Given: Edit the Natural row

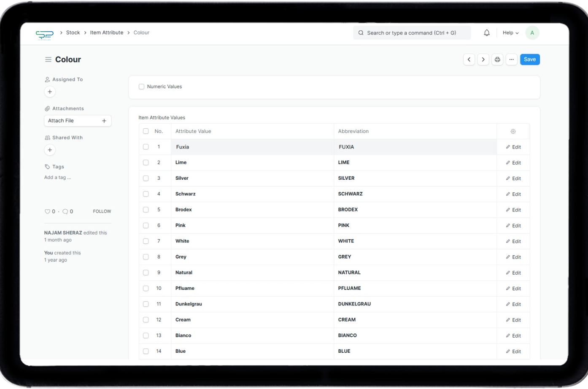Looking at the screenshot, I should pyautogui.click(x=513, y=273).
